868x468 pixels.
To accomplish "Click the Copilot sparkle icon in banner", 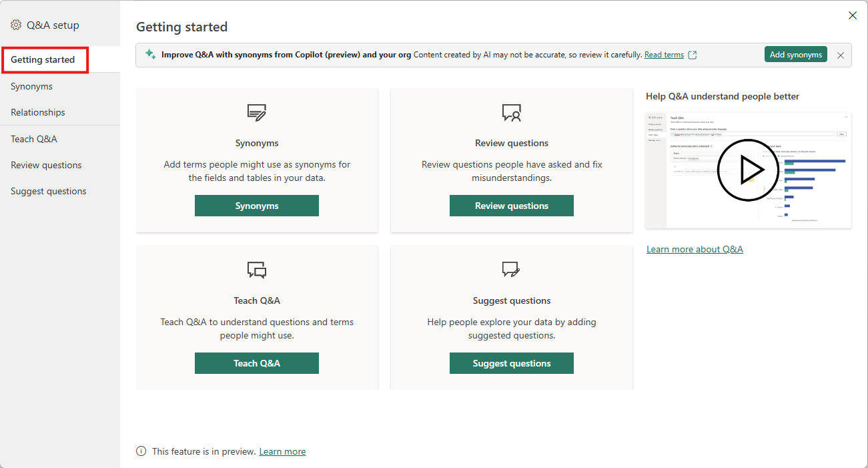I will click(x=151, y=55).
